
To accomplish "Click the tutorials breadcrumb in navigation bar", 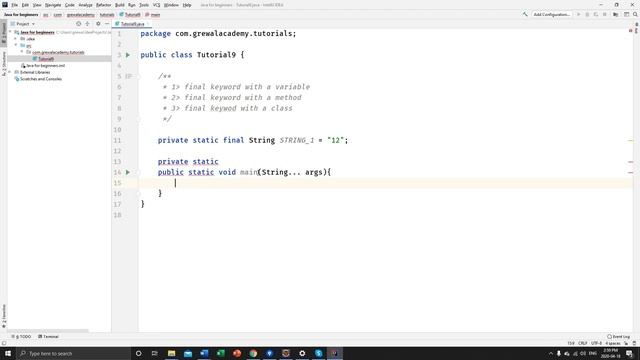I will click(107, 15).
